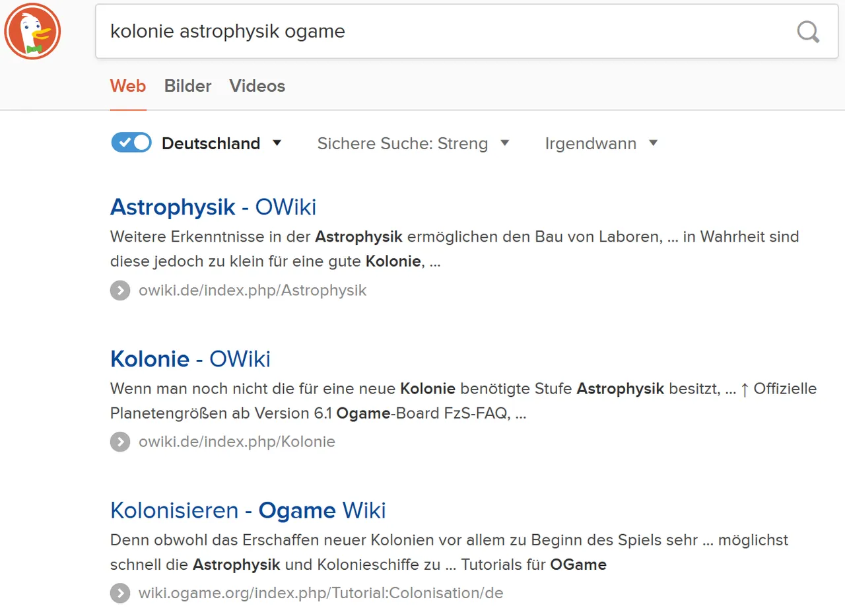Switch to the Bilder tab
Screen dimensions: 845x616
187,86
